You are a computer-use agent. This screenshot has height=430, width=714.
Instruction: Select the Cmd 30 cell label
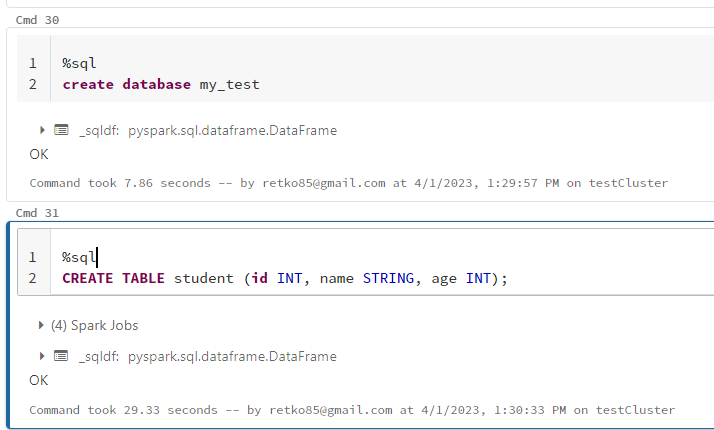[x=38, y=20]
